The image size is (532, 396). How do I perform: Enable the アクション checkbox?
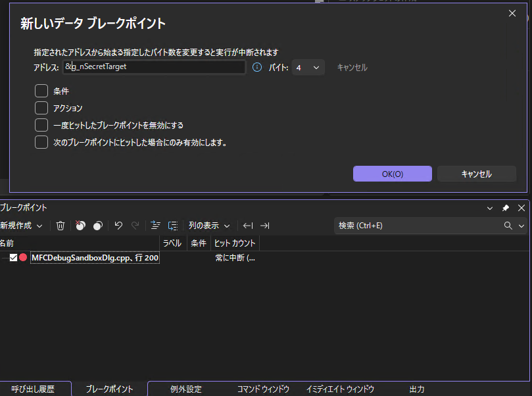coord(41,108)
